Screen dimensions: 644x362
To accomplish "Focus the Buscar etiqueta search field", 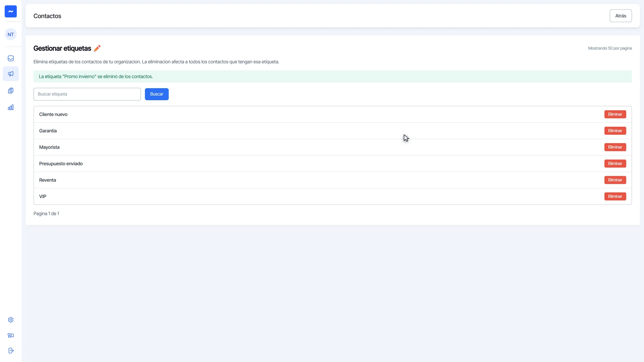I will (x=87, y=94).
